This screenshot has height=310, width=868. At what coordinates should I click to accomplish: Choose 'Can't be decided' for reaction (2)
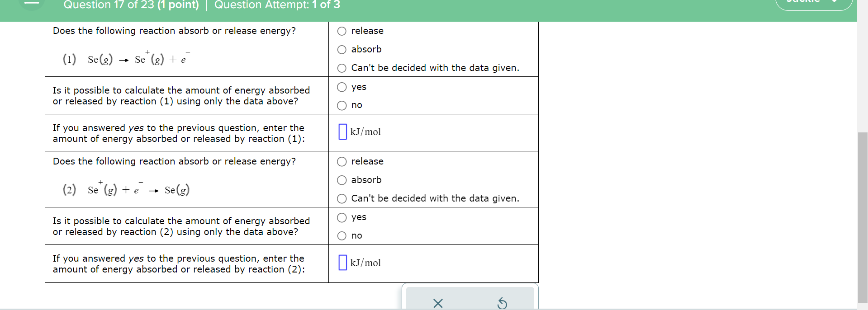[x=342, y=198]
